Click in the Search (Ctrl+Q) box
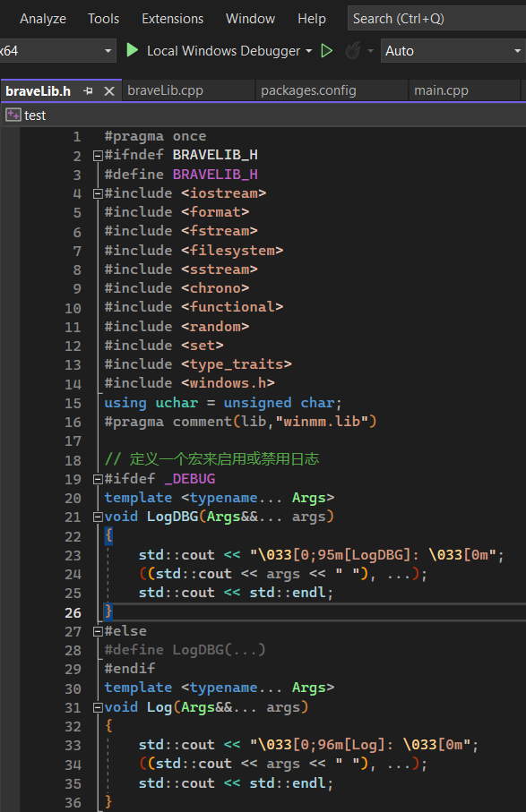The width and height of the screenshot is (526, 812). 436,19
